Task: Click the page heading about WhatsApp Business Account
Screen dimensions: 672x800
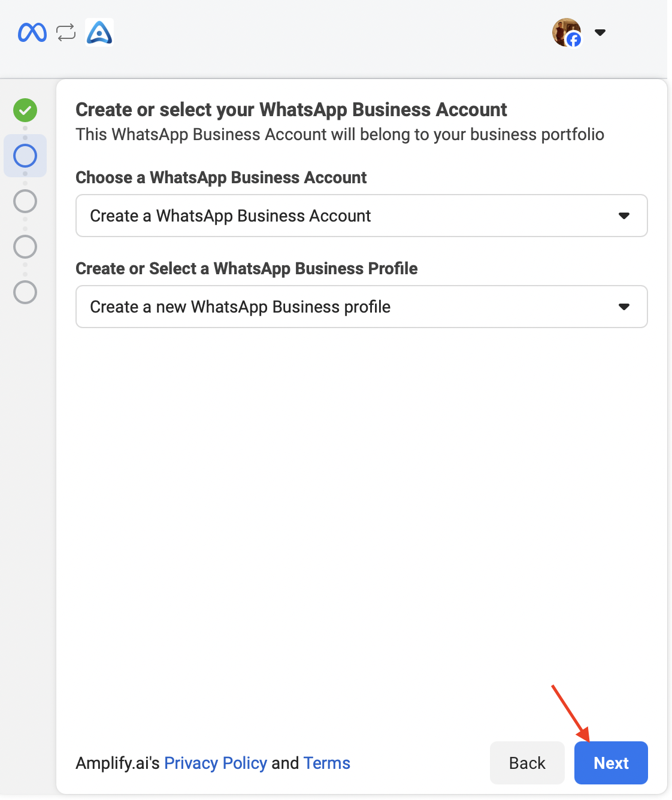Action: pyautogui.click(x=291, y=110)
